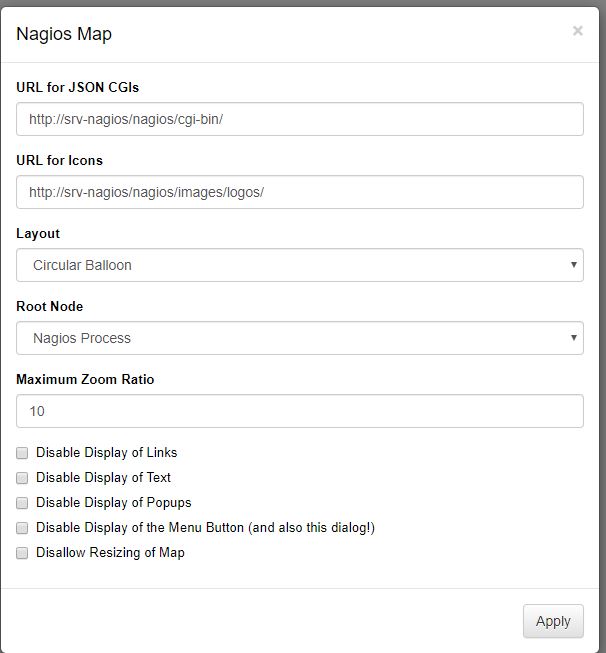Image resolution: width=606 pixels, height=653 pixels.
Task: Enable Disable Display of Links checkbox
Action: [22, 453]
